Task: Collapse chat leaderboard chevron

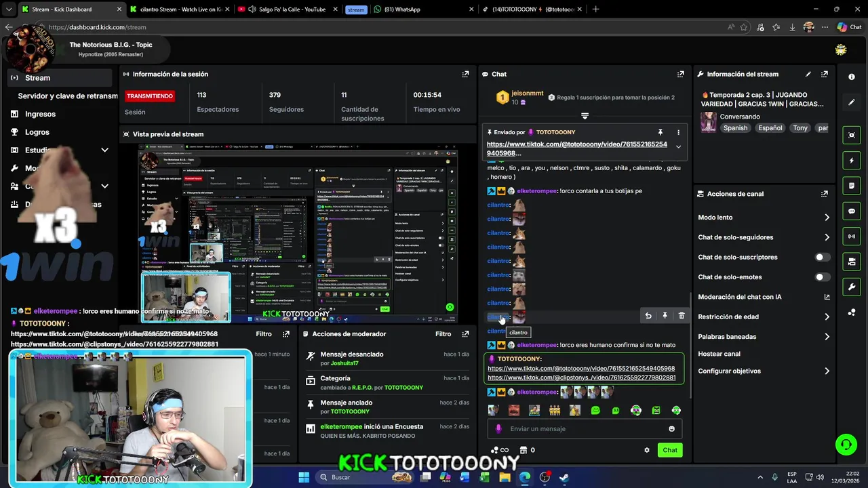Action: (x=585, y=116)
